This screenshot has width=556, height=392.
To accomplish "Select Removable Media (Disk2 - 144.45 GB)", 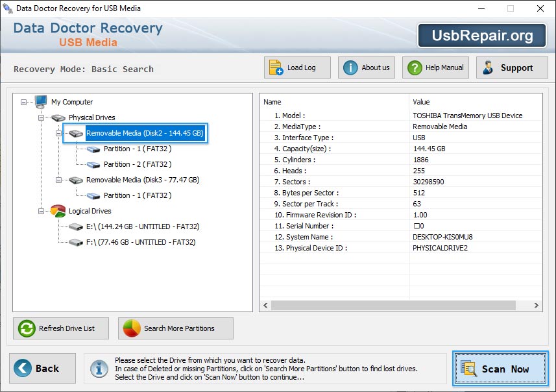I will click(x=145, y=134).
